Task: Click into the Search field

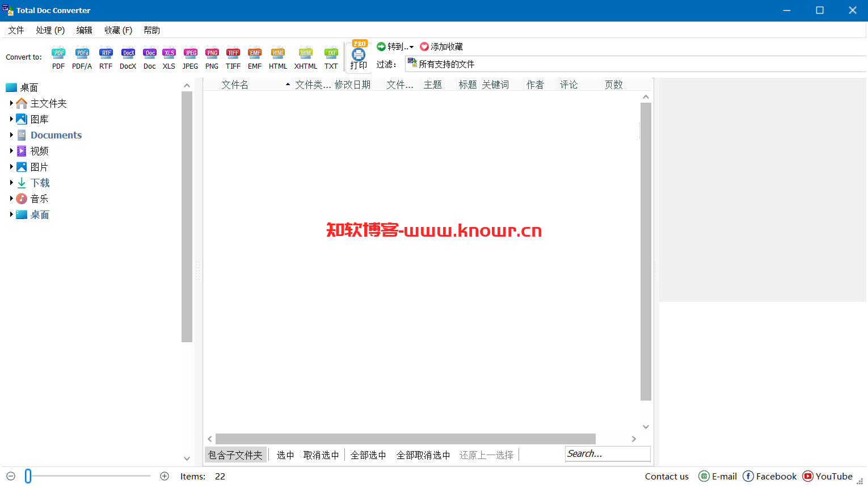Action: pos(608,453)
